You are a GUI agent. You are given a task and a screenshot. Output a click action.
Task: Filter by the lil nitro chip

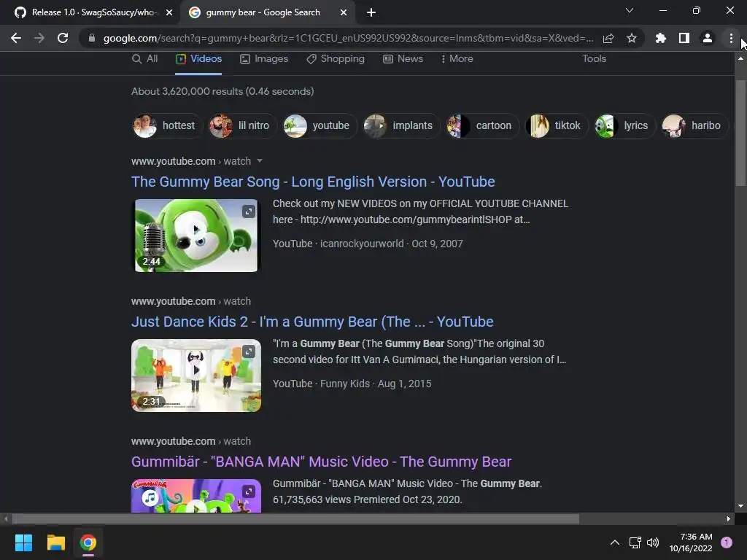(242, 125)
